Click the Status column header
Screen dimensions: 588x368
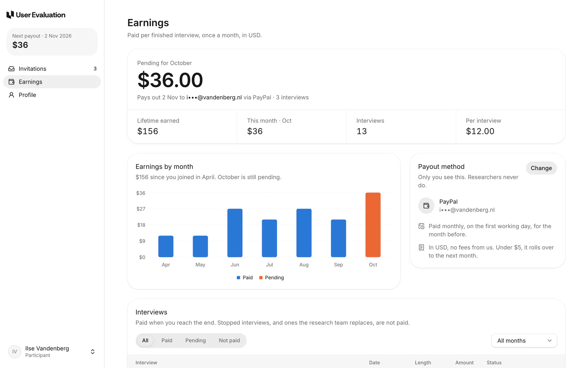(494, 362)
